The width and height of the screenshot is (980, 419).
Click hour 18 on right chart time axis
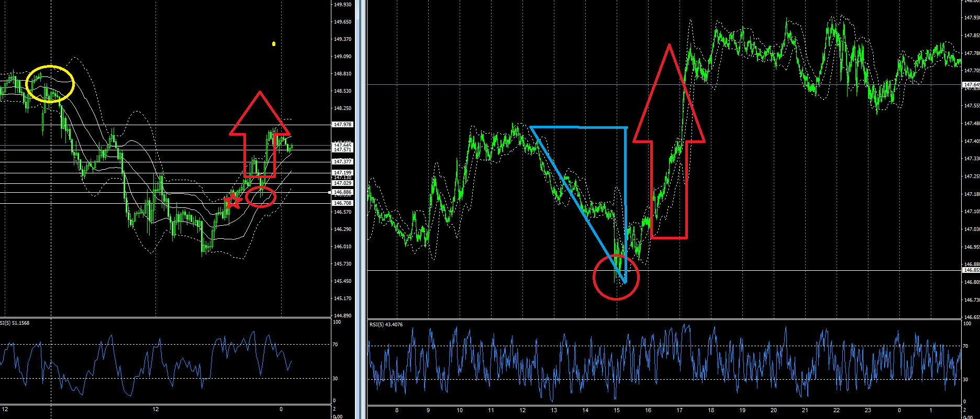711,411
